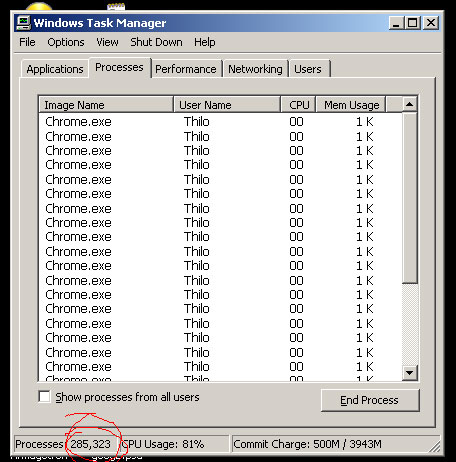456x462 pixels.
Task: Open the Shut Down menu
Action: [x=156, y=42]
